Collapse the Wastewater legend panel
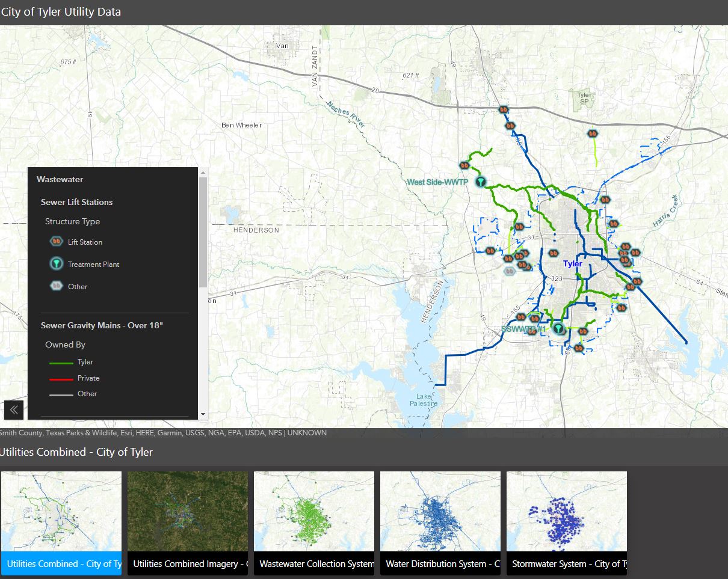 coord(14,409)
